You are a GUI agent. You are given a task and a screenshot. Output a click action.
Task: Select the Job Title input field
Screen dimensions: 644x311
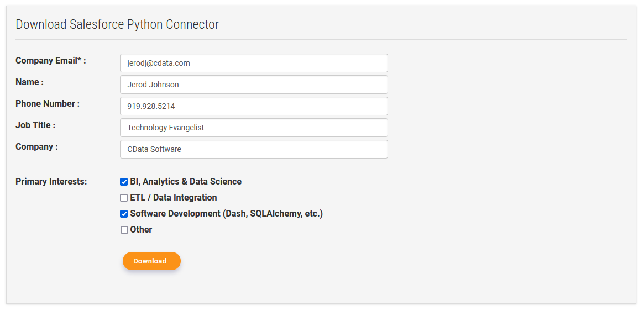(254, 128)
